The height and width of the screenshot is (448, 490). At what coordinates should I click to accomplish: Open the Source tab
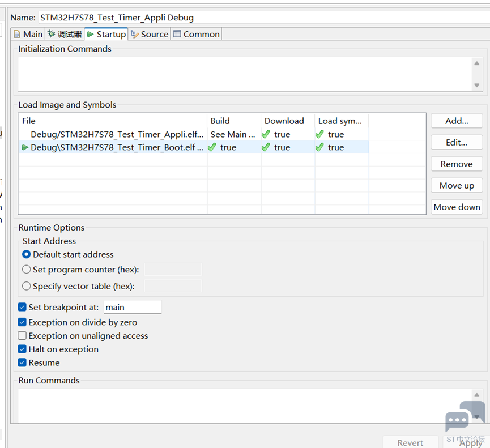coord(150,34)
